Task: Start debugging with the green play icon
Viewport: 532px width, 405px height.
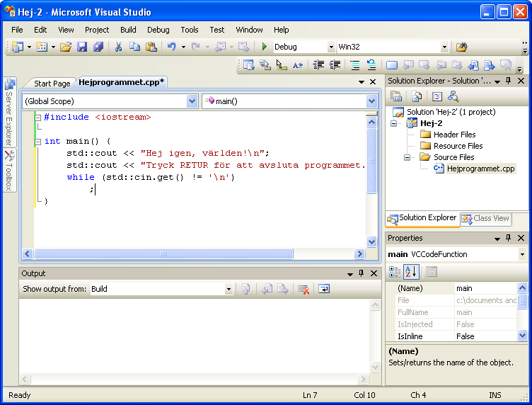Action: tap(265, 47)
